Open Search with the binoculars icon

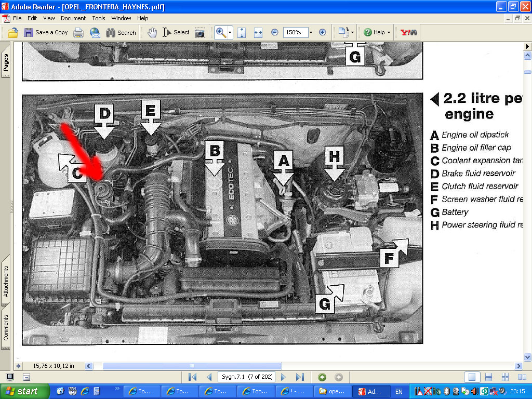(121, 33)
